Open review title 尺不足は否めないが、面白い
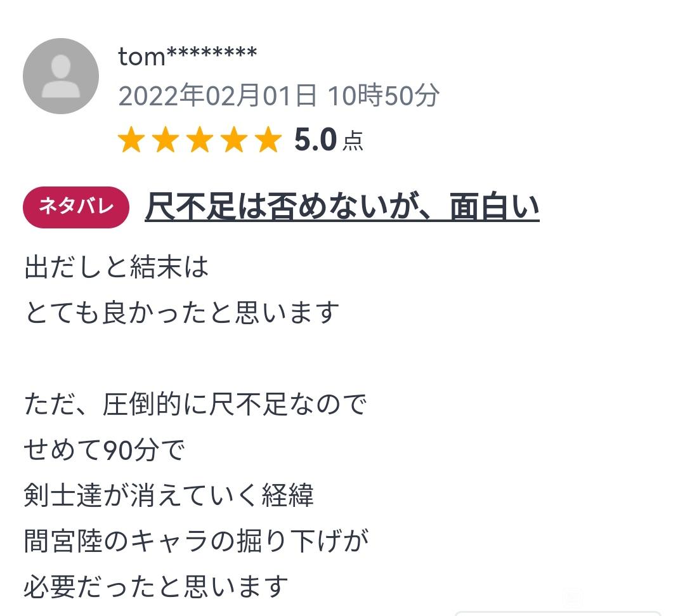 click(342, 207)
